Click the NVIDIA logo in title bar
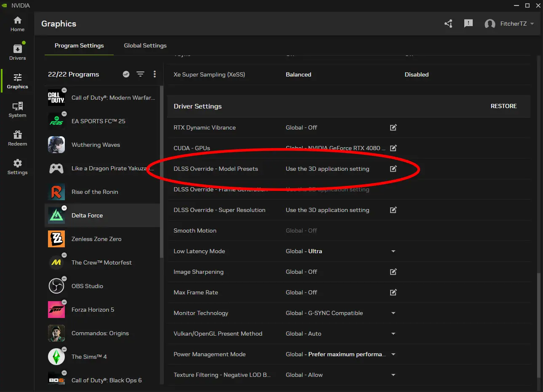This screenshot has width=543, height=392. pyautogui.click(x=4, y=5)
